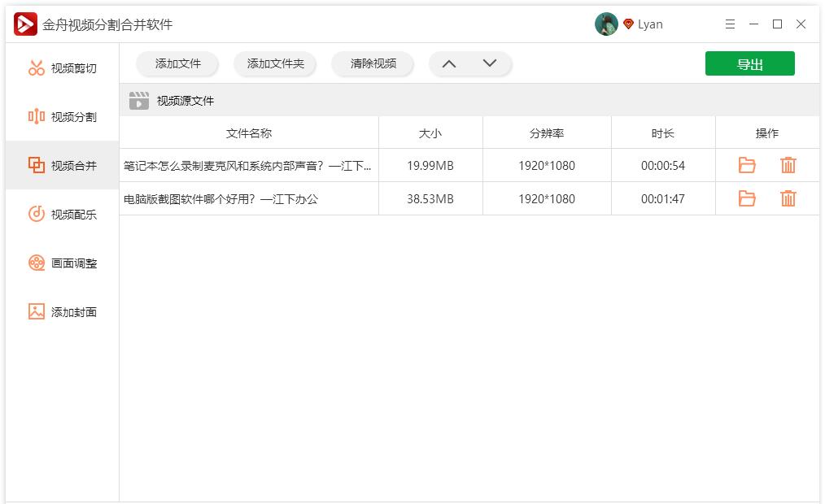Delete the first video using its trash icon

(x=788, y=165)
